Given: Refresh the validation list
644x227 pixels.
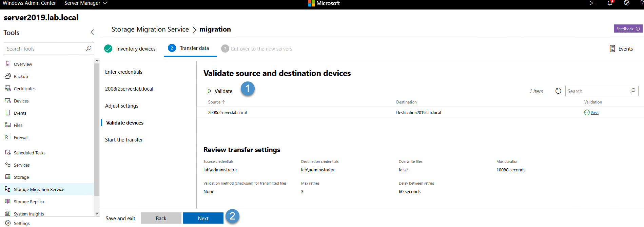Looking at the screenshot, I should point(558,91).
